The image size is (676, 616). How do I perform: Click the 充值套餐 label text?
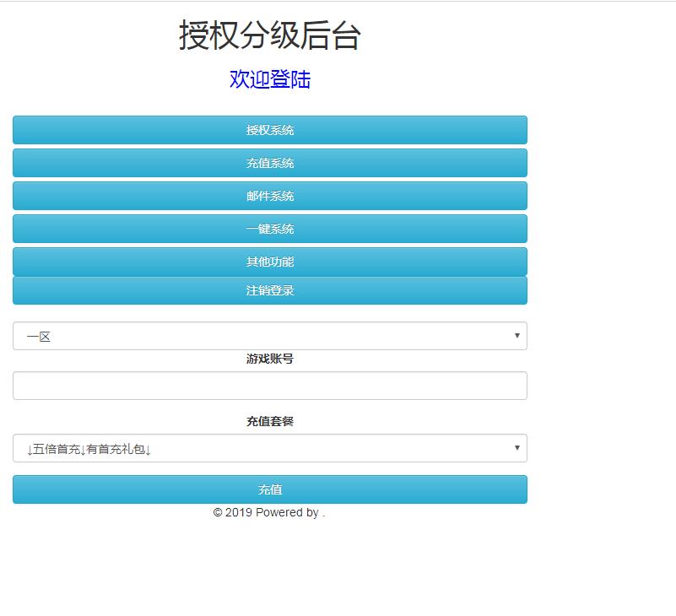(x=270, y=421)
